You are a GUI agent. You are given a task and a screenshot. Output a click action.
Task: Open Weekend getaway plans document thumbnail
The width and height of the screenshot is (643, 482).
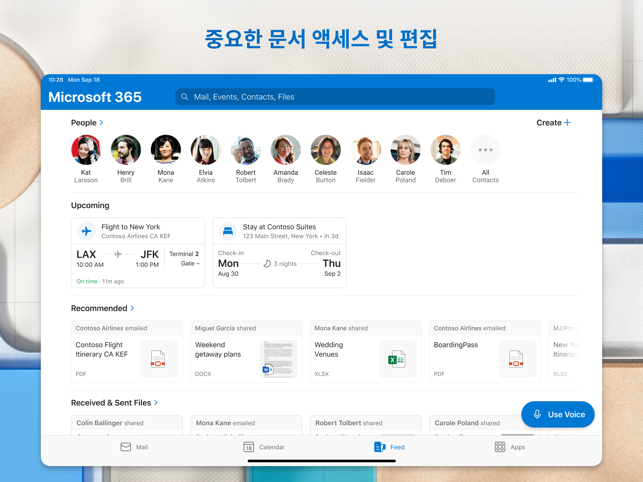point(279,359)
